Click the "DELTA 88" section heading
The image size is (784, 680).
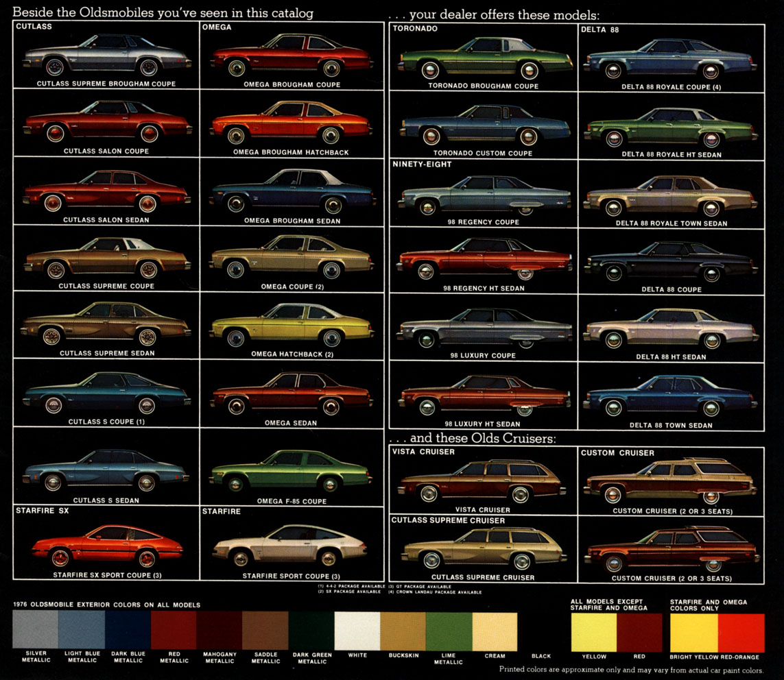pos(600,30)
